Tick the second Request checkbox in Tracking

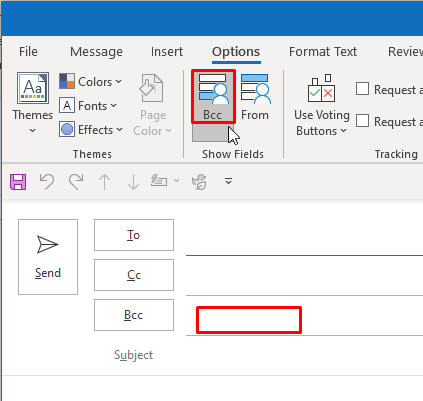[362, 121]
